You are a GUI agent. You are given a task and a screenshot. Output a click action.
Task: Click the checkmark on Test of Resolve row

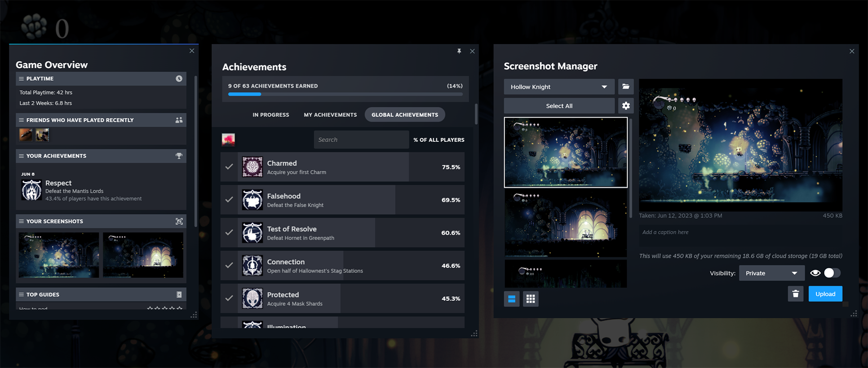[x=229, y=232]
